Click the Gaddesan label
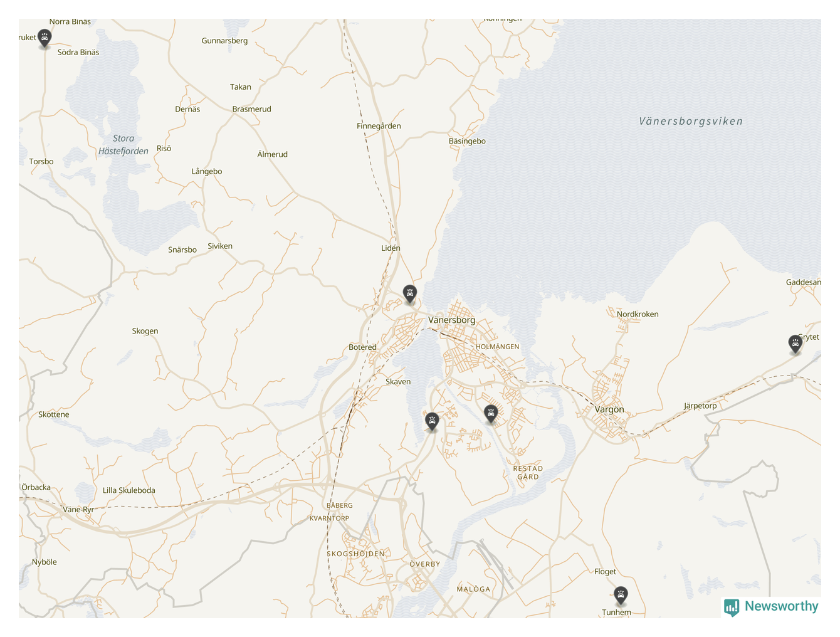 [803, 282]
